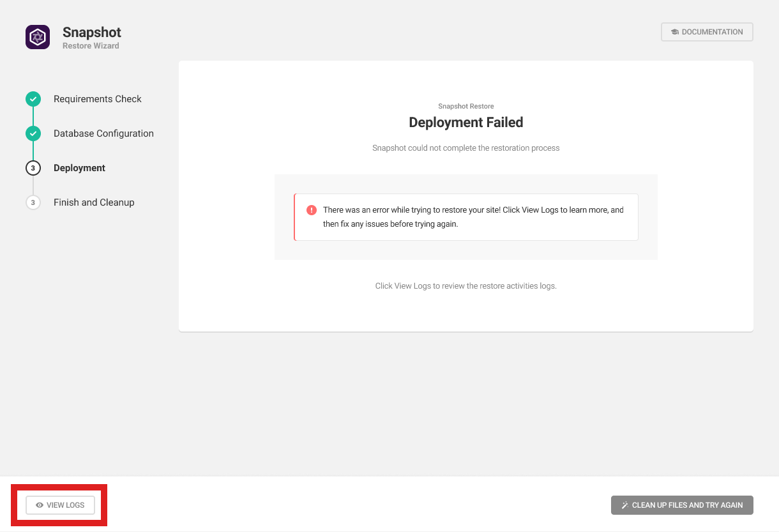Image resolution: width=779 pixels, height=532 pixels.
Task: Click the Restore Wizard subtitle
Action: pyautogui.click(x=91, y=46)
